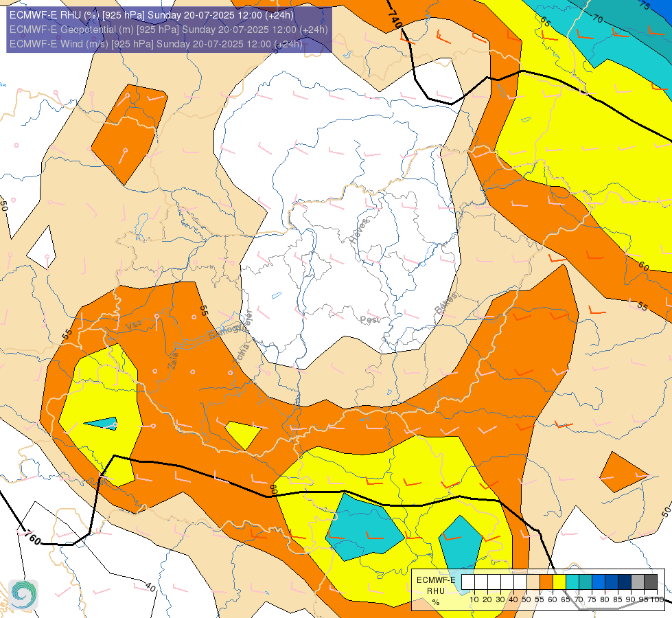Click the Zala county label
Viewport: 672px width, 618px height.
[172, 360]
